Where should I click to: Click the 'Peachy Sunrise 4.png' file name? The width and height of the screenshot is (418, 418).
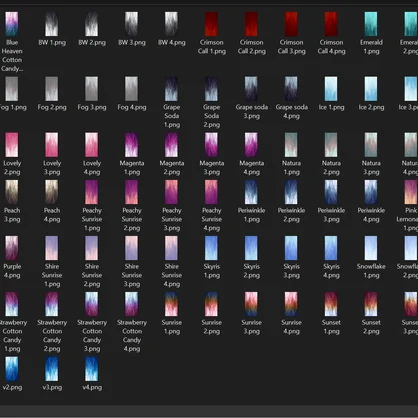212,219
